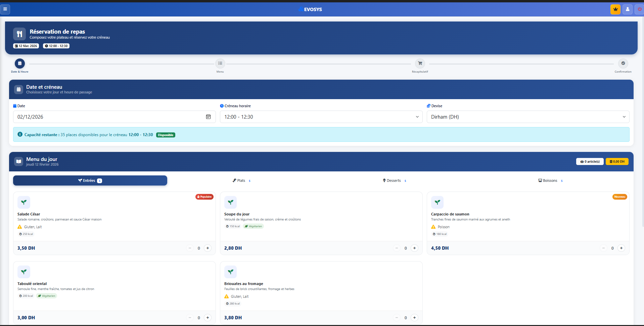Go to Récapitulatif cart step icon

420,64
